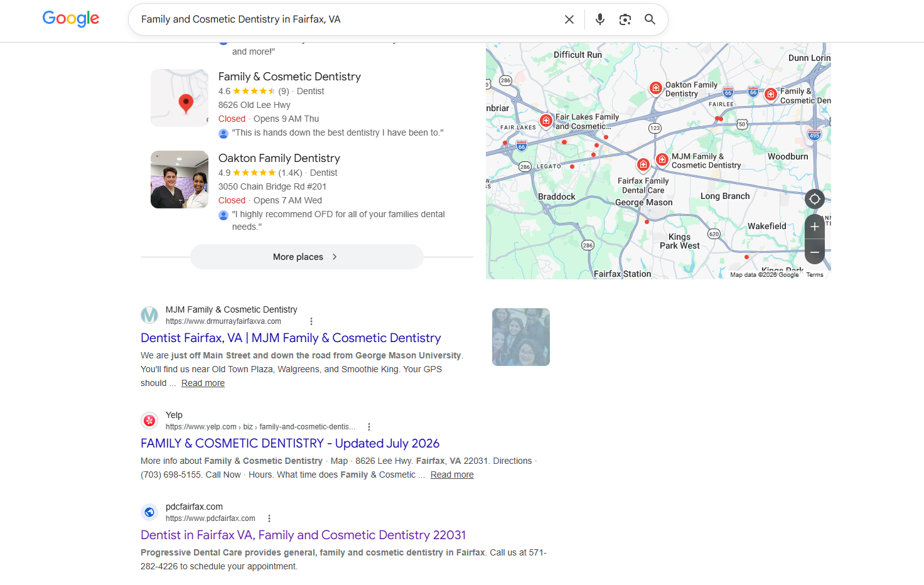Viewport: 924px width, 585px height.
Task: Click Family & Cosmetic Den map pin
Action: pos(771,95)
